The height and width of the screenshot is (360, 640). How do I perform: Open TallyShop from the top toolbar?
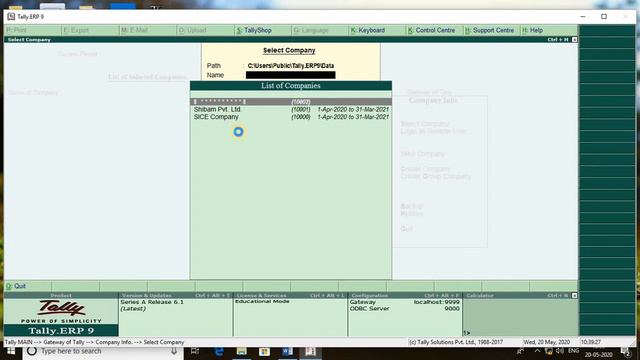click(253, 30)
